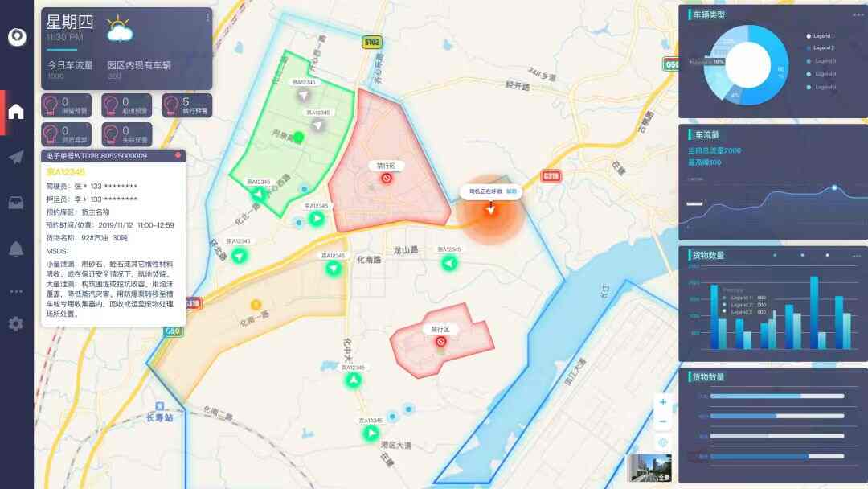Toggle Legend 1 in donut chart

pos(821,36)
